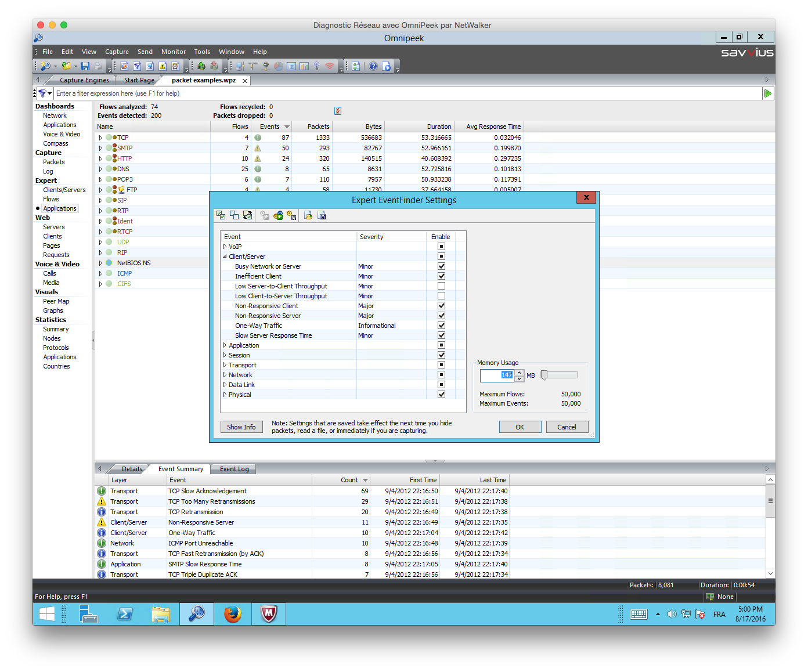The width and height of the screenshot is (808, 672).
Task: Toggle Busy Network or Server checkbox
Action: pyautogui.click(x=441, y=266)
